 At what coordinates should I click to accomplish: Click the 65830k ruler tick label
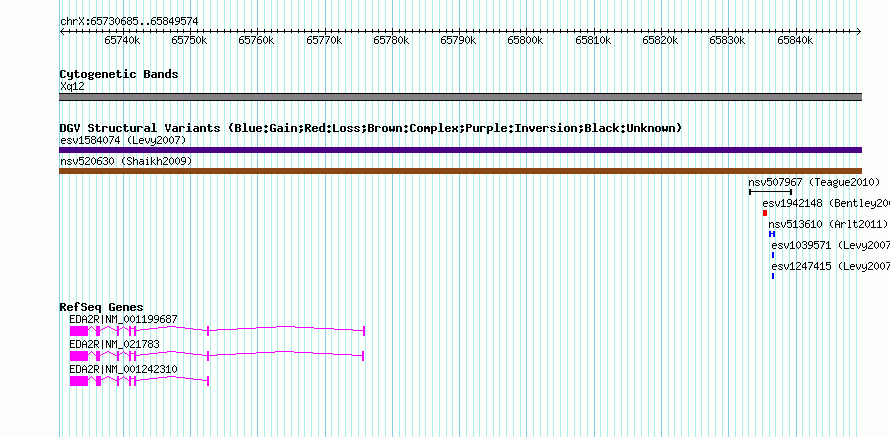click(x=728, y=40)
